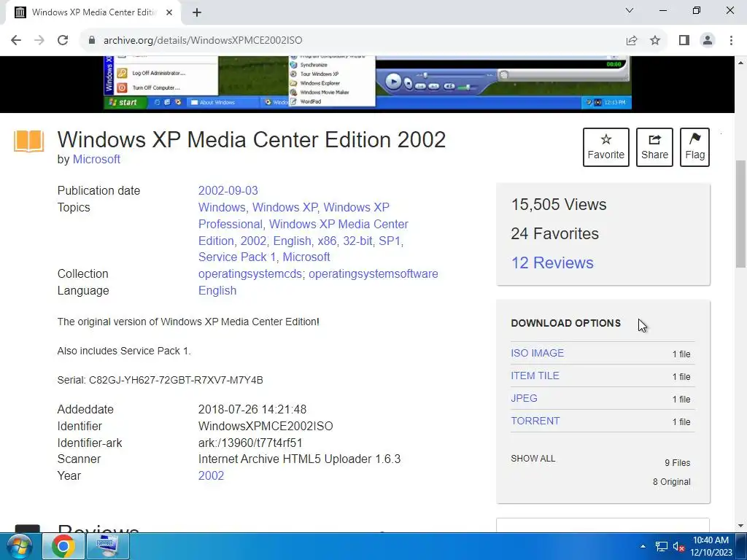Show hidden tray icons arrow
The image size is (747, 560).
(643, 547)
